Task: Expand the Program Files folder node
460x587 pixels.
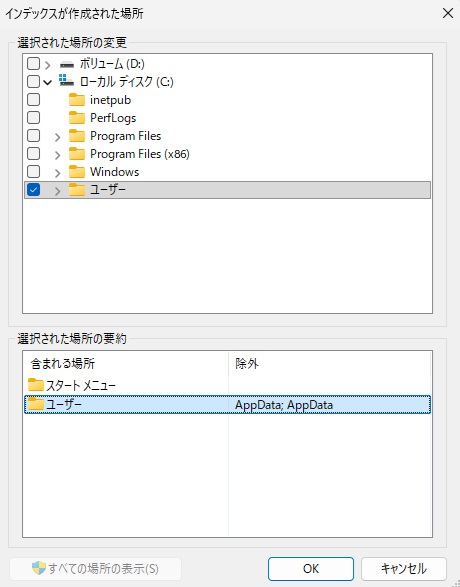Action: [57, 137]
